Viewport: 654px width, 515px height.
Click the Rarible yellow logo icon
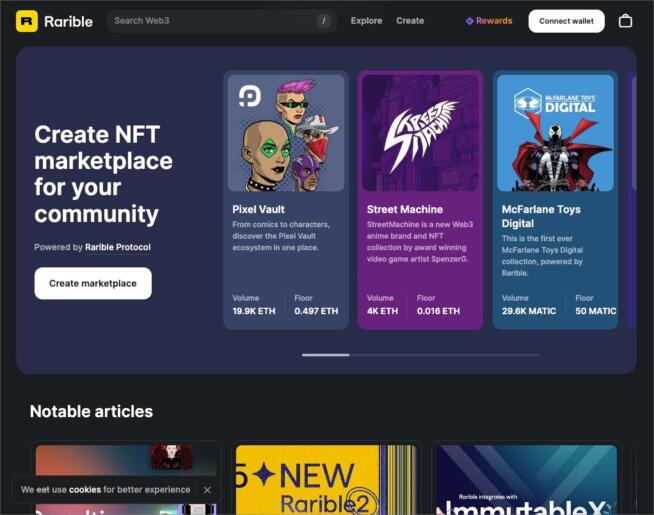click(x=27, y=21)
